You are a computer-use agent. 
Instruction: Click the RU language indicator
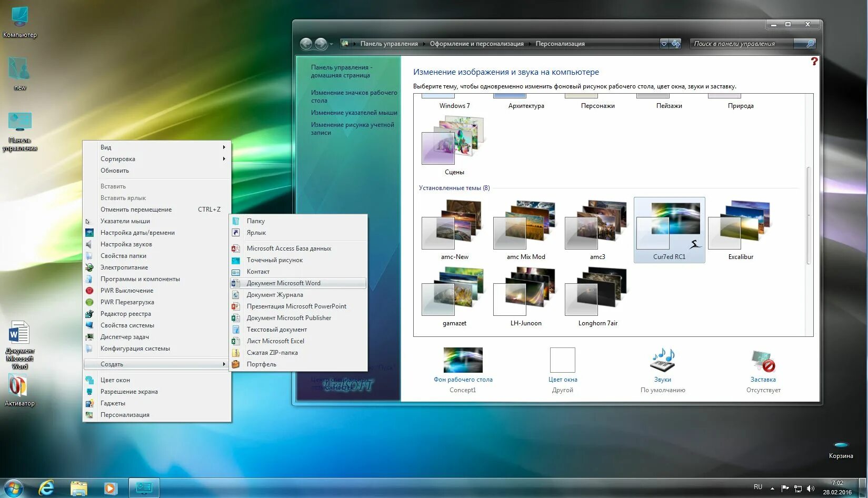point(757,487)
